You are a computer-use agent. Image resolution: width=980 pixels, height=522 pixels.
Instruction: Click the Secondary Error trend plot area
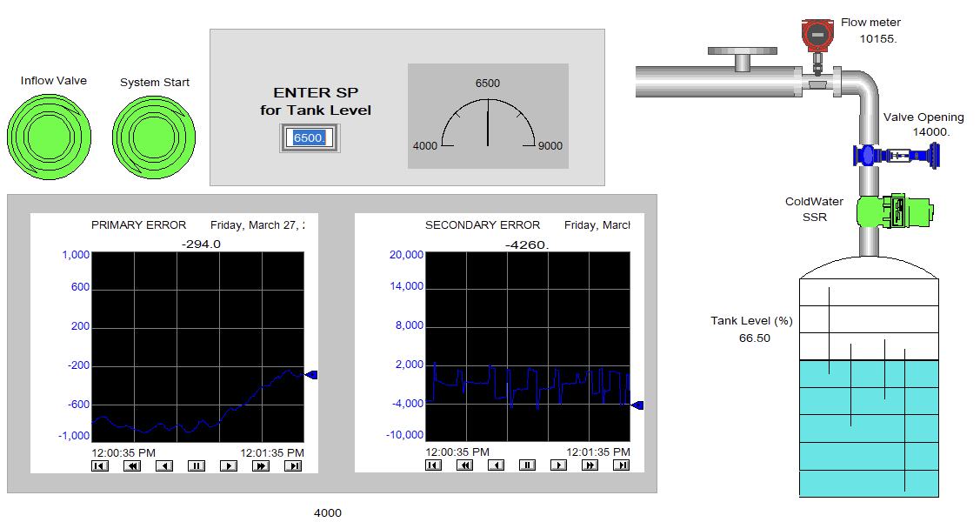(528, 346)
